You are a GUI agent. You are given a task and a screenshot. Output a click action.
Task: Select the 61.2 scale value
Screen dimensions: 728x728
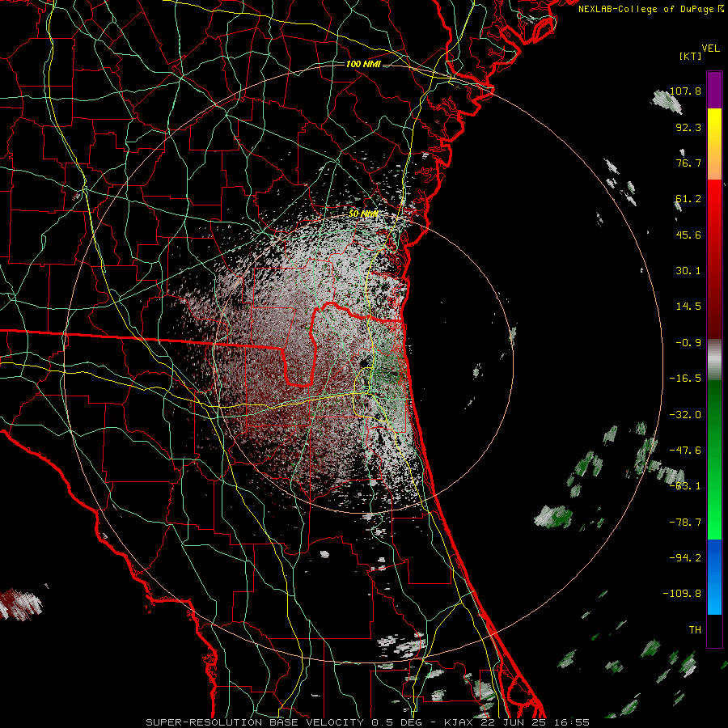688,199
